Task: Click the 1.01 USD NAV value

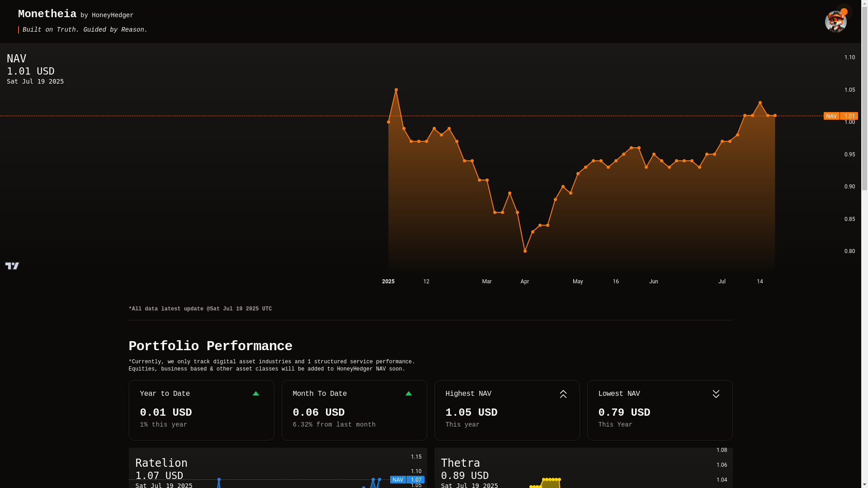Action: point(31,71)
